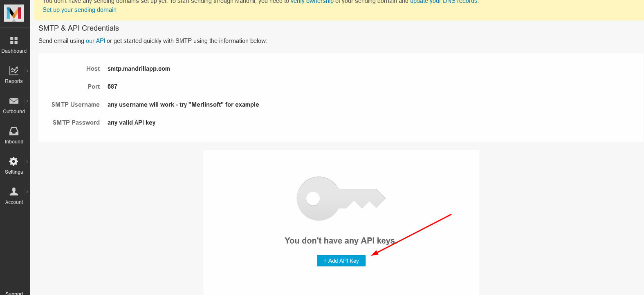Click the Host label

pos(93,69)
